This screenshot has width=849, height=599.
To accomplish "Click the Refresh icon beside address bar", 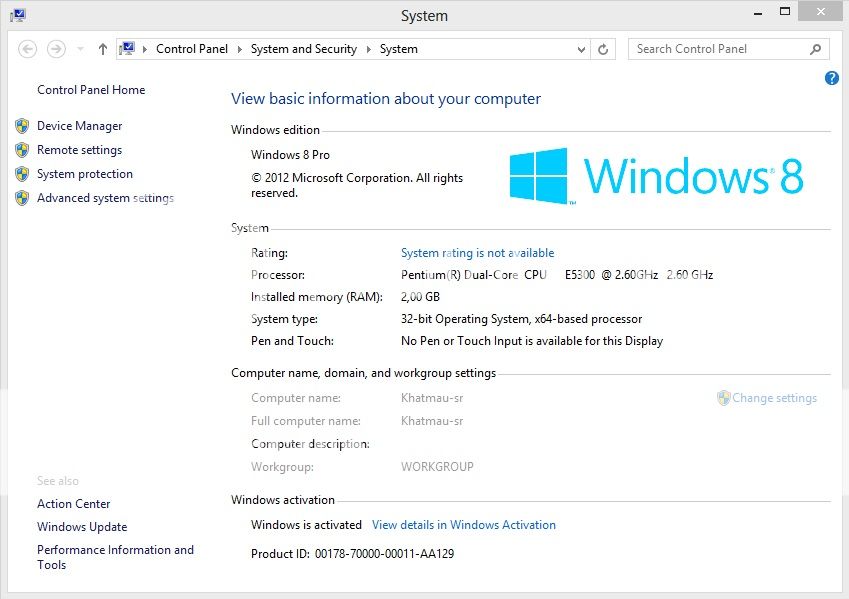I will click(x=603, y=49).
